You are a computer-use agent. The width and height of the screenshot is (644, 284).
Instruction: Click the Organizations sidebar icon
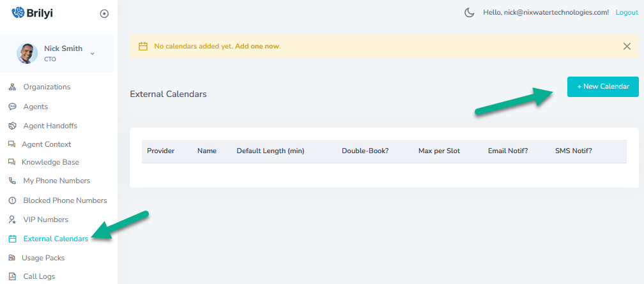coord(12,87)
